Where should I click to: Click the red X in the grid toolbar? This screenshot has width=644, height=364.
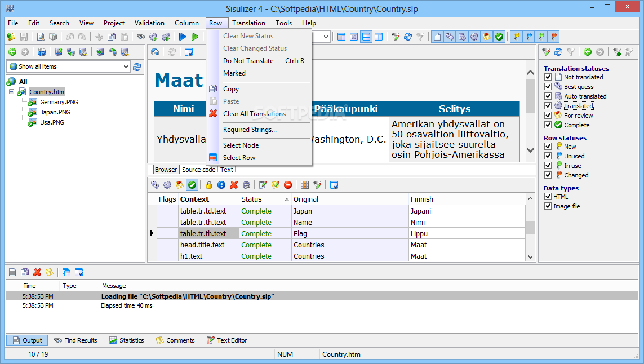234,185
